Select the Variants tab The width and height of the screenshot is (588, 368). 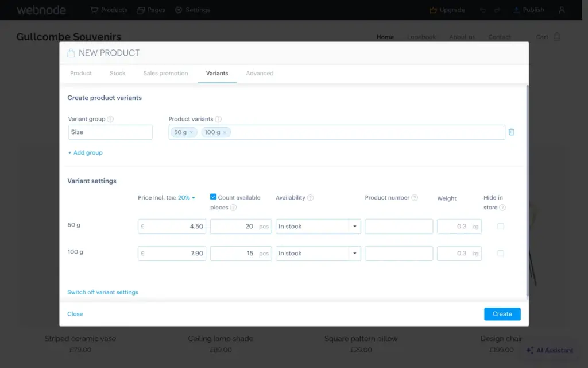click(x=217, y=73)
